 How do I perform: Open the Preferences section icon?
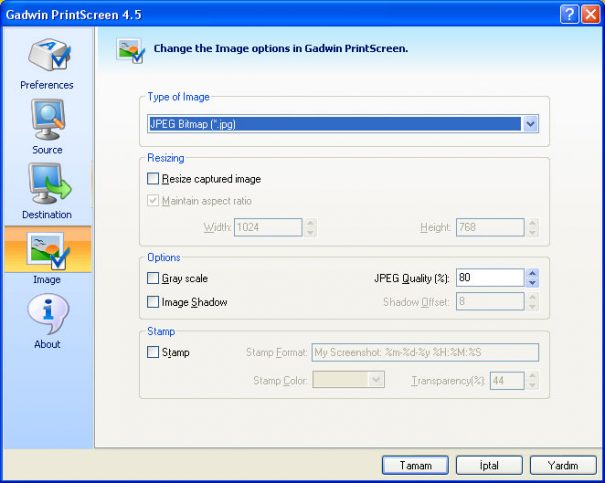(x=49, y=55)
